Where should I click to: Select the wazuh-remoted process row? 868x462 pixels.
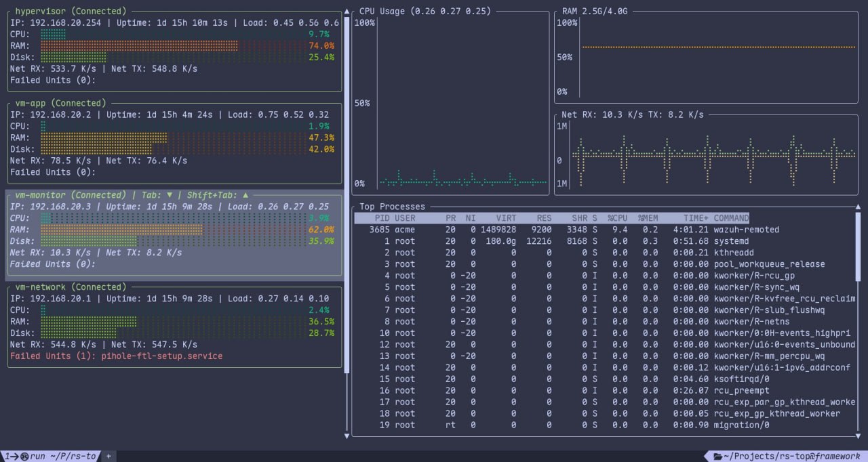pyautogui.click(x=604, y=230)
